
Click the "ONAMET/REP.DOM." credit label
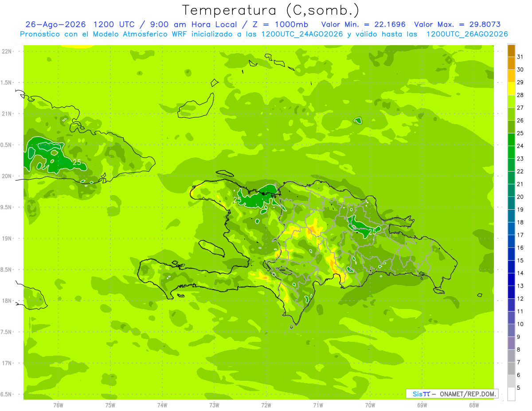[468, 394]
